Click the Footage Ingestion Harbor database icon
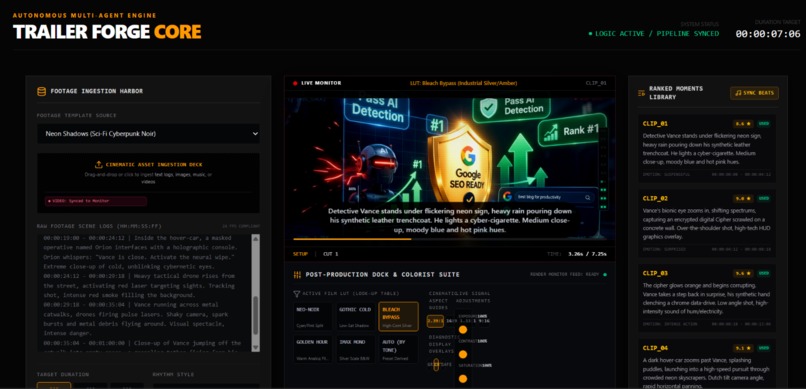806x389 pixels. tap(41, 91)
